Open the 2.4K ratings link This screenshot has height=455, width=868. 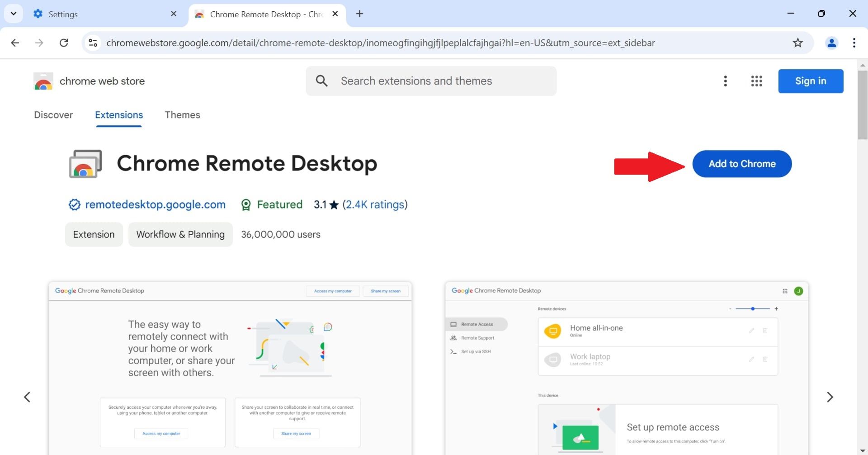(375, 204)
